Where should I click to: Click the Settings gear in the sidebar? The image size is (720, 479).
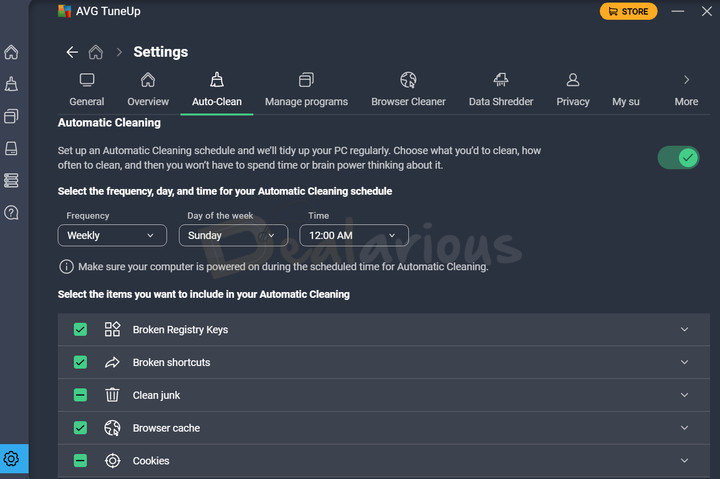11,458
